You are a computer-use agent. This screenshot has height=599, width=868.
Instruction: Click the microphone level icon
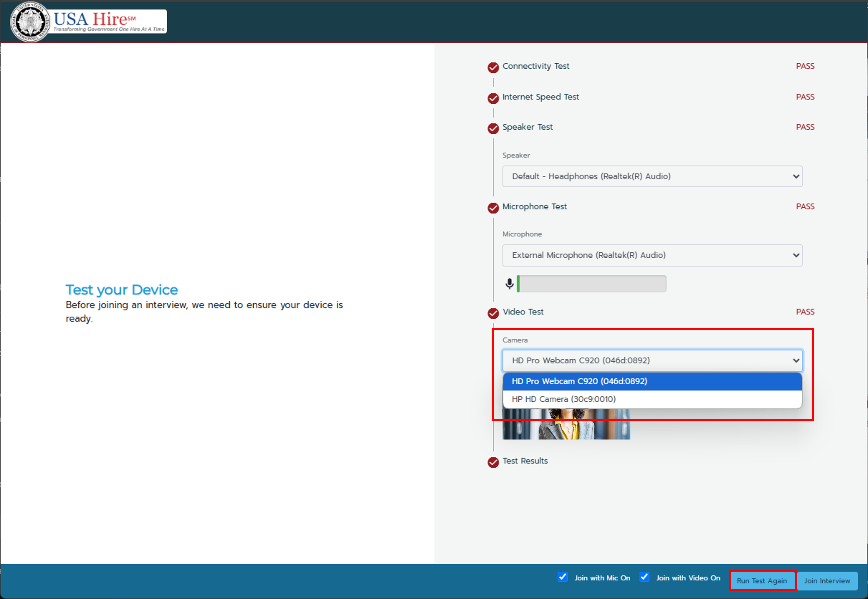click(509, 284)
